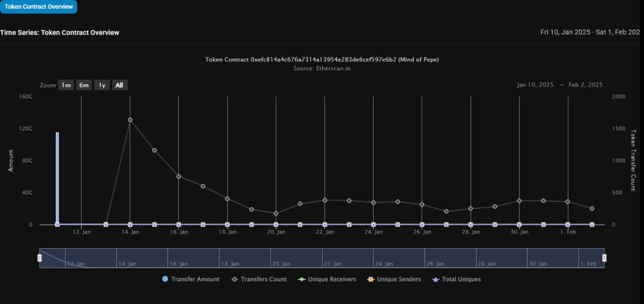Click the peak Transfers Count point on 14 Jan
This screenshot has height=304, width=644.
point(130,119)
